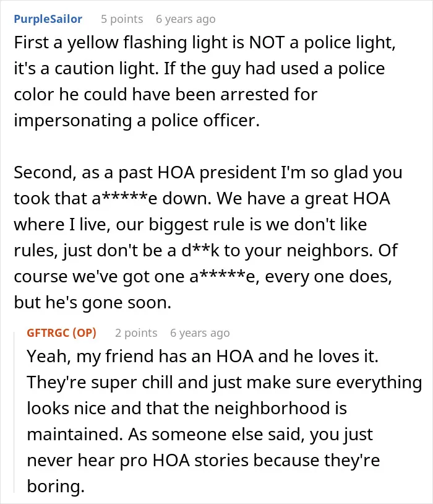Image resolution: width=433 pixels, height=504 pixels.
Task: Open PurpleSailor's user profile
Action: pyautogui.click(x=48, y=19)
